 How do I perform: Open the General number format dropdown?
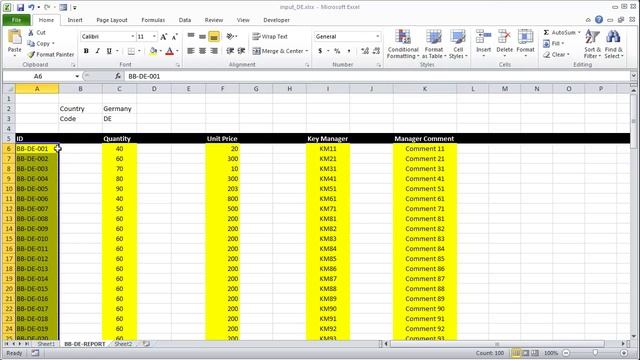pyautogui.click(x=378, y=37)
